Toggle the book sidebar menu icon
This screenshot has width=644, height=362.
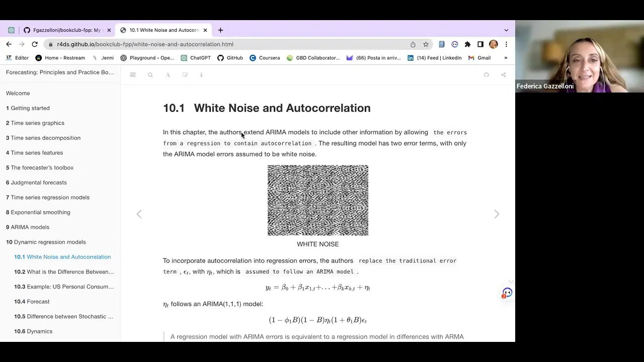(133, 75)
